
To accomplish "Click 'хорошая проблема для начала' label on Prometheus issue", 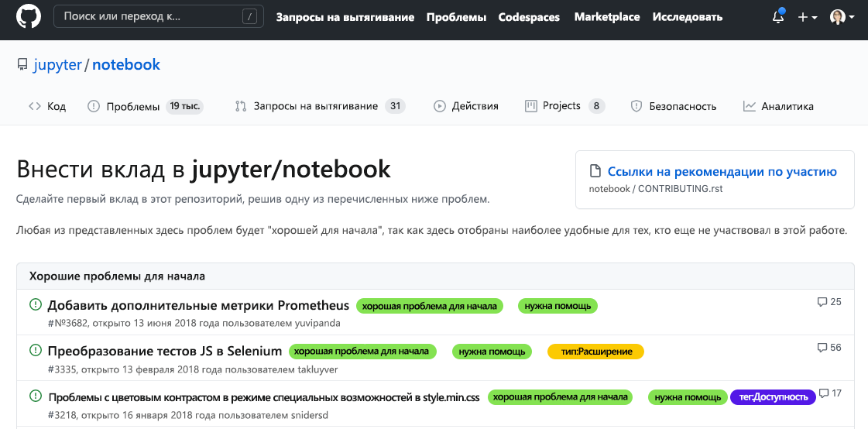I will 430,306.
